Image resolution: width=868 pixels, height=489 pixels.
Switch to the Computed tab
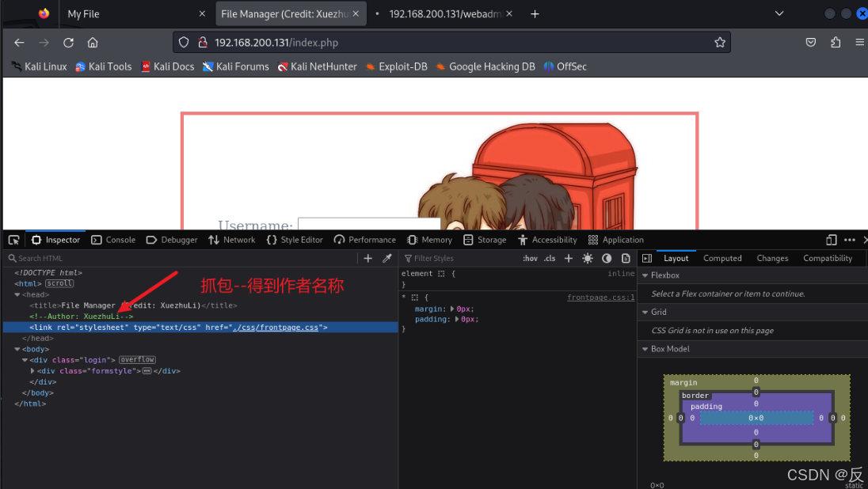click(x=722, y=258)
